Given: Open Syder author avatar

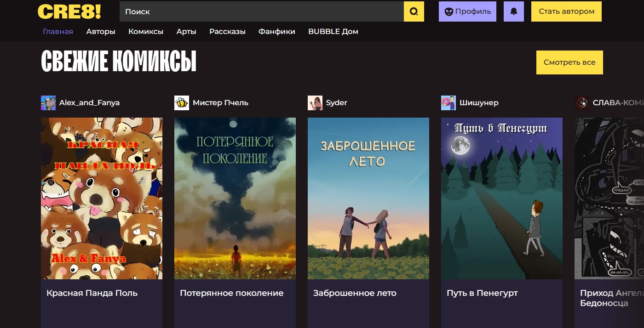Looking at the screenshot, I should point(315,103).
